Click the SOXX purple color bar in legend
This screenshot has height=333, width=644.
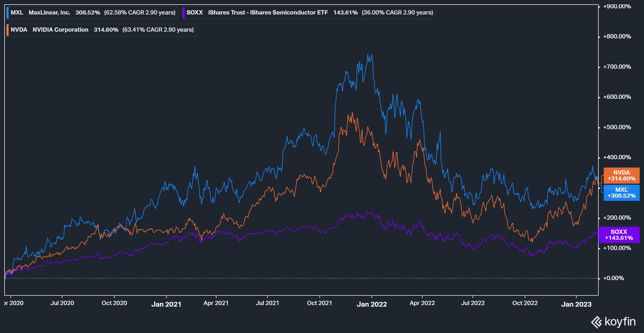tap(184, 13)
